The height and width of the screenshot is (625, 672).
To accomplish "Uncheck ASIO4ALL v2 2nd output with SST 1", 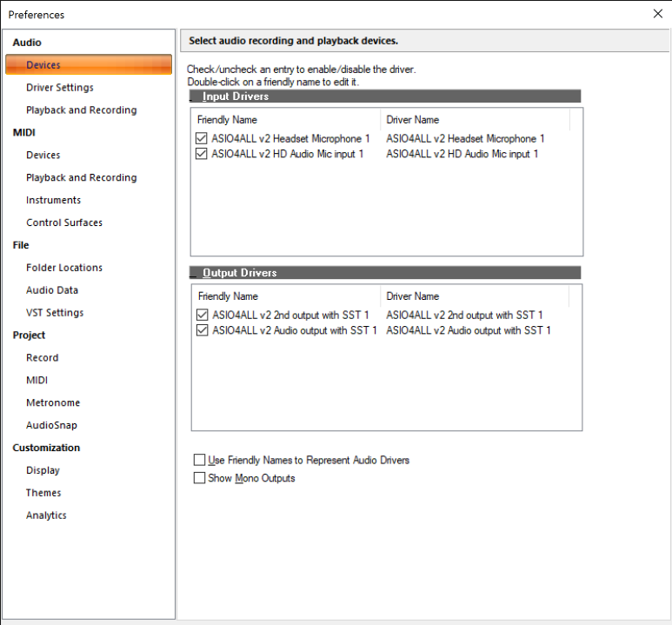I will coord(203,315).
